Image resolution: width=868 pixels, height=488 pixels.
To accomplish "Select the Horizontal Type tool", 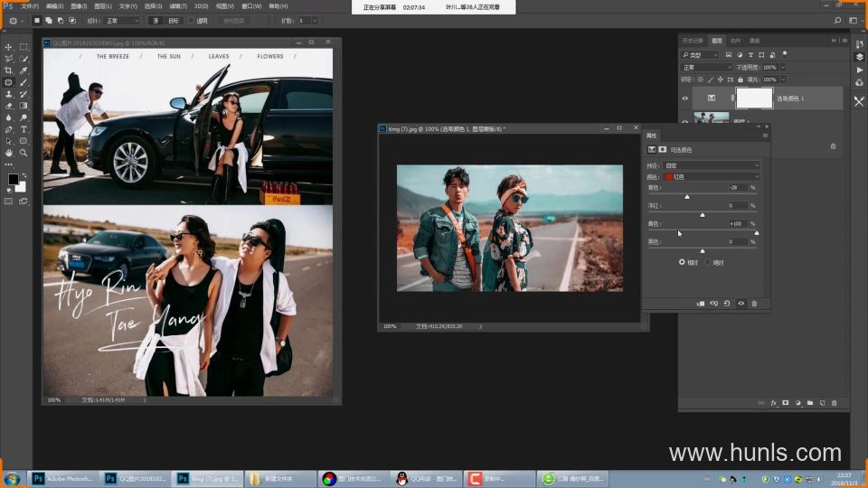I will (24, 129).
